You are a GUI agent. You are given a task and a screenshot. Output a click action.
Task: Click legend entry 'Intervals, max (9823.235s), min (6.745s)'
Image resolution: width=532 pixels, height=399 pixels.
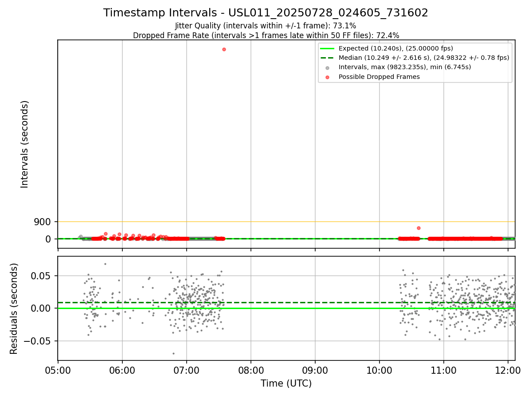tap(404, 67)
